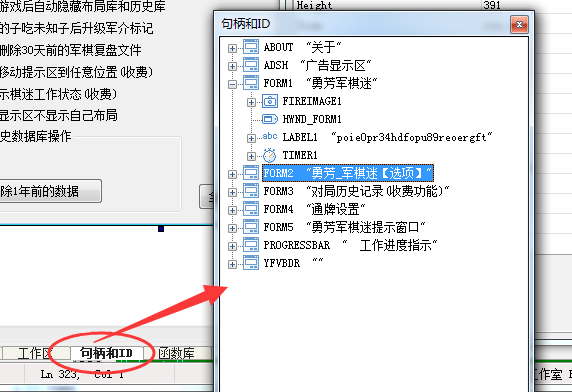The image size is (572, 392).
Task: Collapse the FORM1 tree node
Action: point(232,84)
